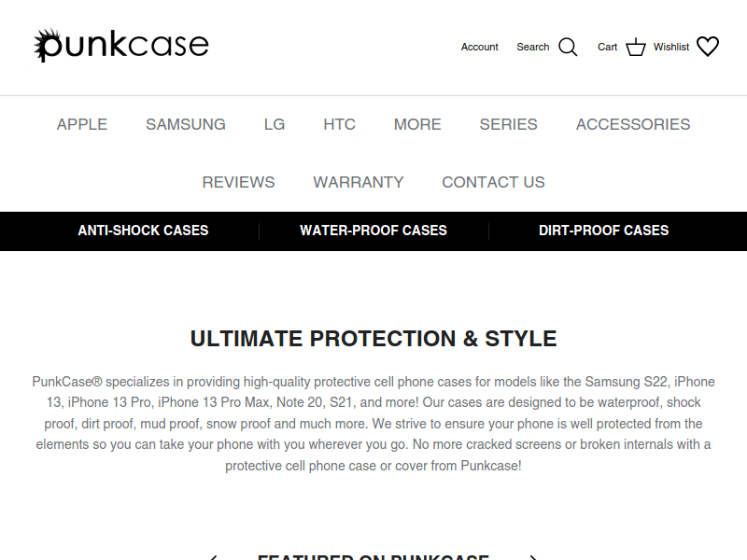Open the SERIES dropdown menu
The height and width of the screenshot is (560, 747).
tap(508, 124)
